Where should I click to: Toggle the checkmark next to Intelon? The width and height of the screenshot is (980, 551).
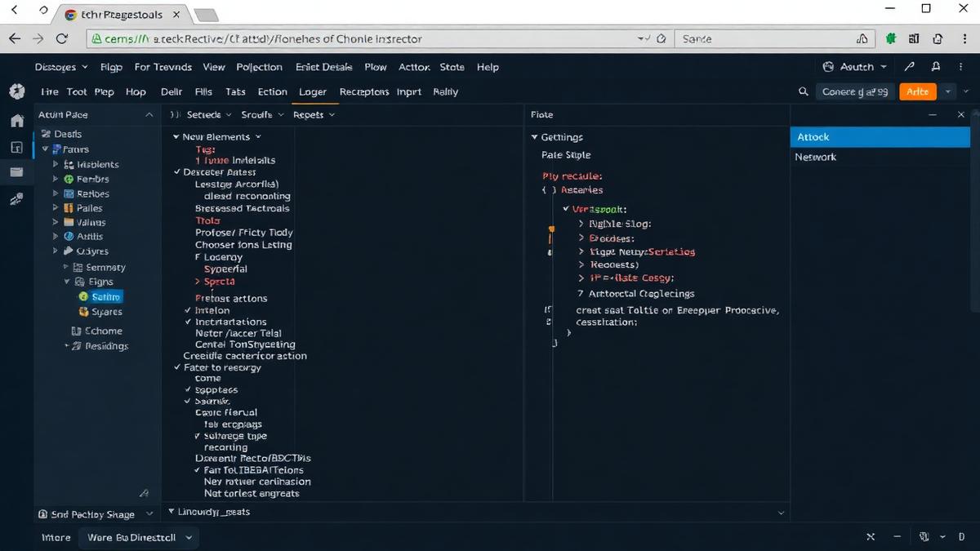(x=187, y=310)
